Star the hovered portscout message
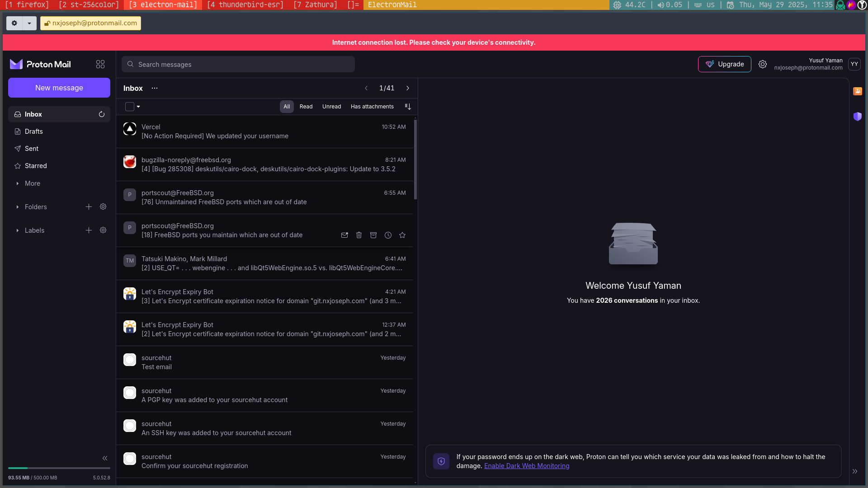868x488 pixels. click(x=402, y=235)
